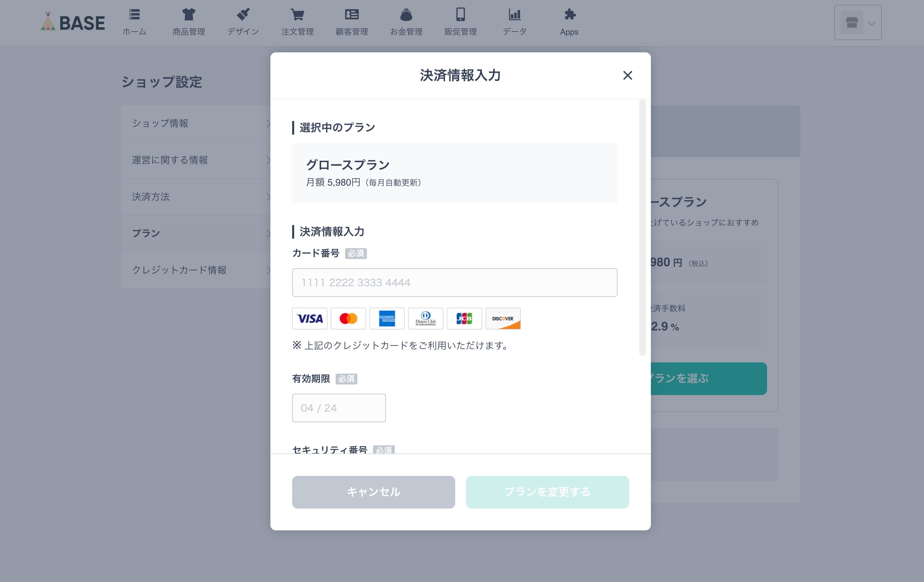Click the 月額 5,980円 price text
This screenshot has width=924, height=582.
coord(333,182)
